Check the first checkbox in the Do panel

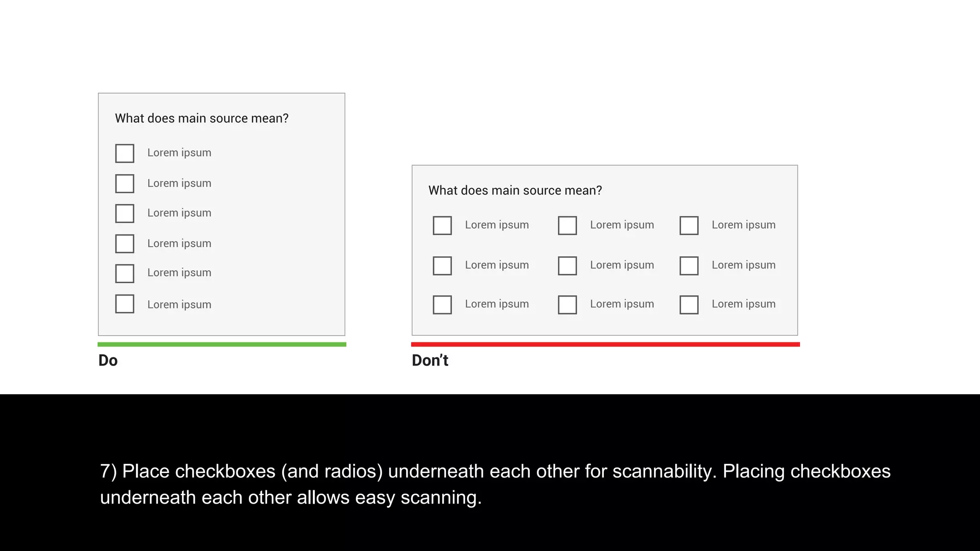click(x=124, y=154)
